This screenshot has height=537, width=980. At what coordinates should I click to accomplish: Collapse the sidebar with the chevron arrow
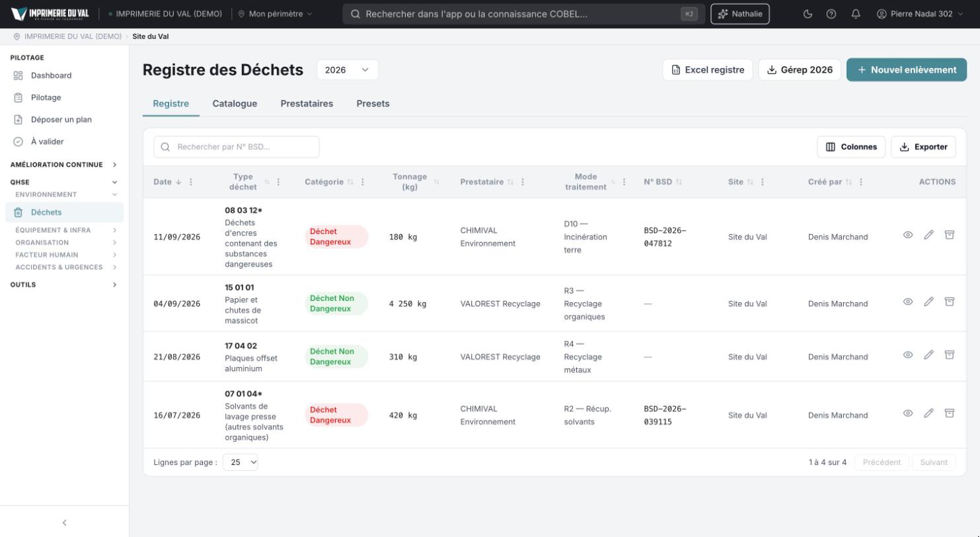[64, 522]
